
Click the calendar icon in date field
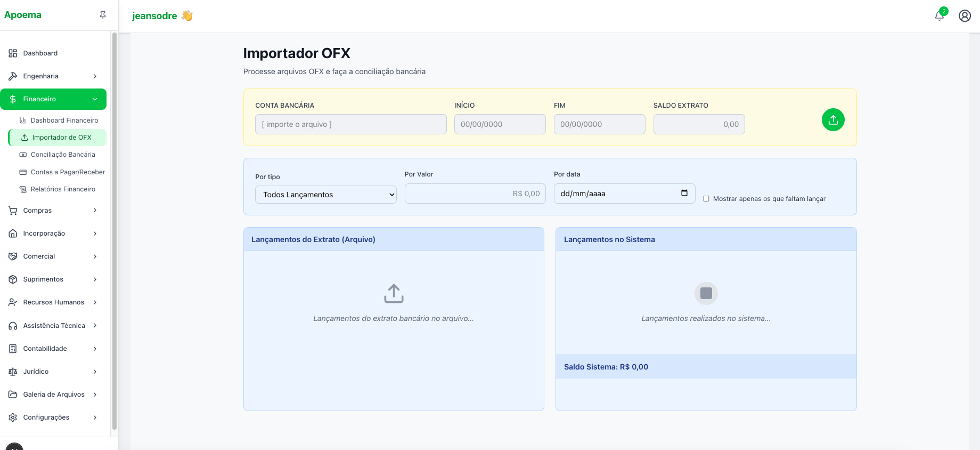pos(684,193)
